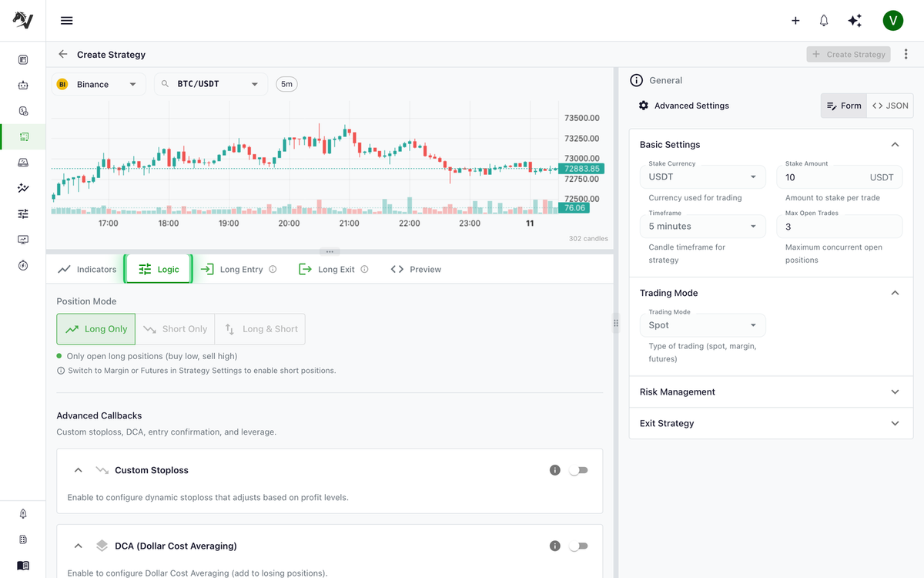The height and width of the screenshot is (578, 924).
Task: Go back with the arrow icon
Action: click(x=63, y=55)
